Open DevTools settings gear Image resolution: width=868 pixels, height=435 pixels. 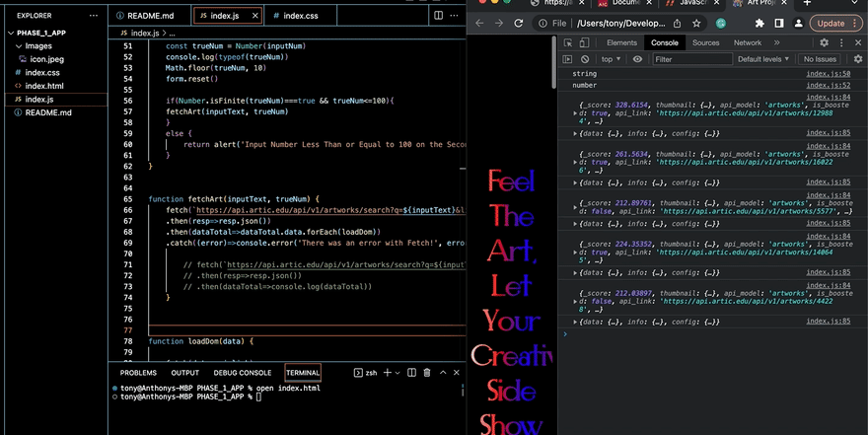[x=825, y=42]
